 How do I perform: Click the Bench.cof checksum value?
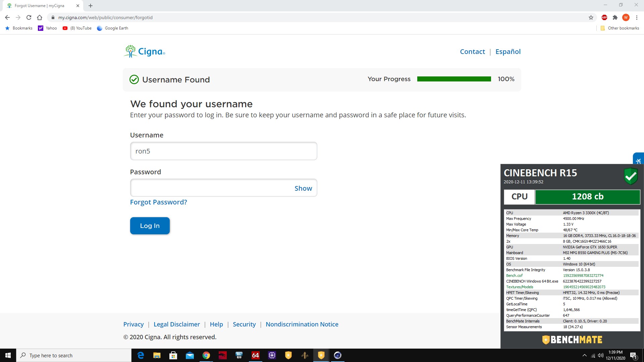(583, 276)
